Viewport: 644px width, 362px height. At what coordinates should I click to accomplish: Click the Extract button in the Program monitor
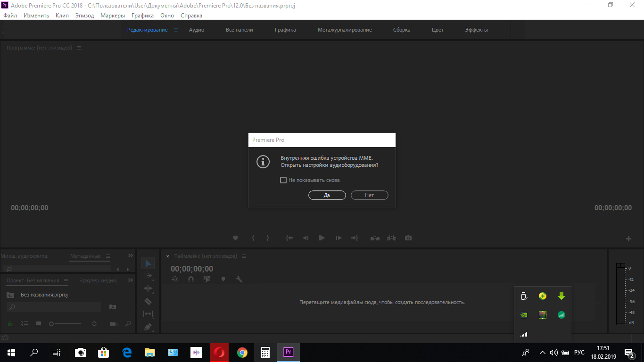391,238
